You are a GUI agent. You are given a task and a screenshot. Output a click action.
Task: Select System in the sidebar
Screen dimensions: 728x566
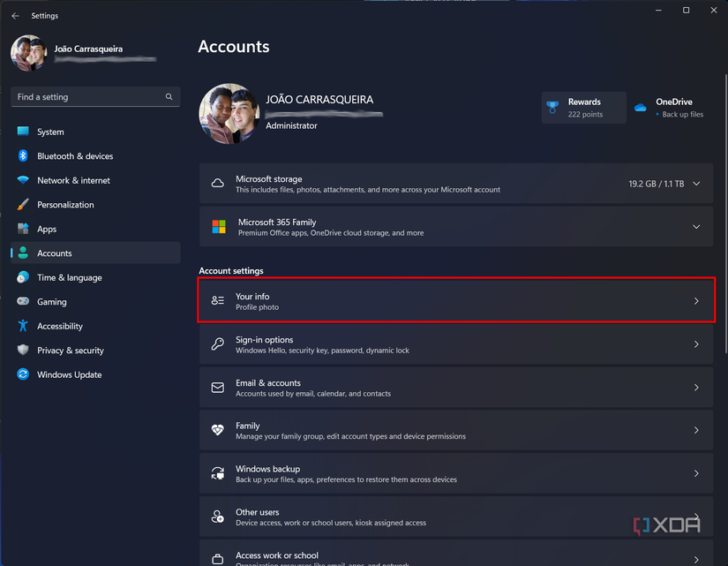click(x=95, y=132)
